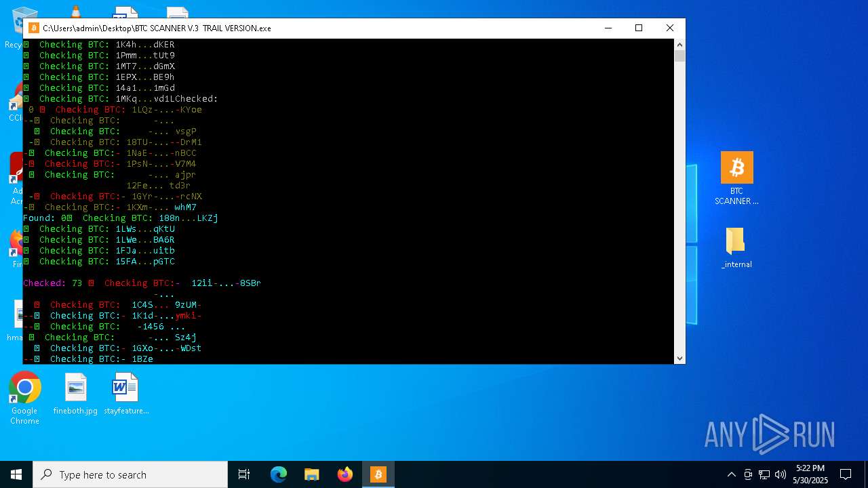Image resolution: width=868 pixels, height=488 pixels.
Task: Click the console vertical scrollbar thumb
Action: coord(679,56)
